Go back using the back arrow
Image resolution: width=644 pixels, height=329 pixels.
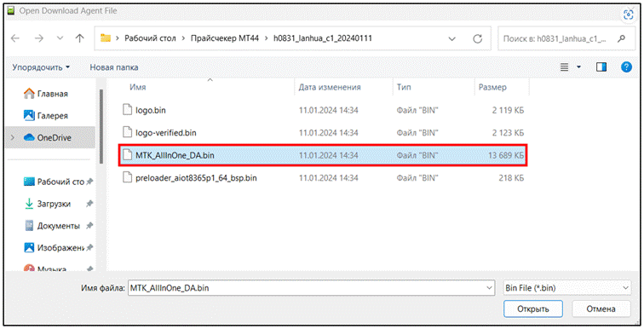[15, 38]
